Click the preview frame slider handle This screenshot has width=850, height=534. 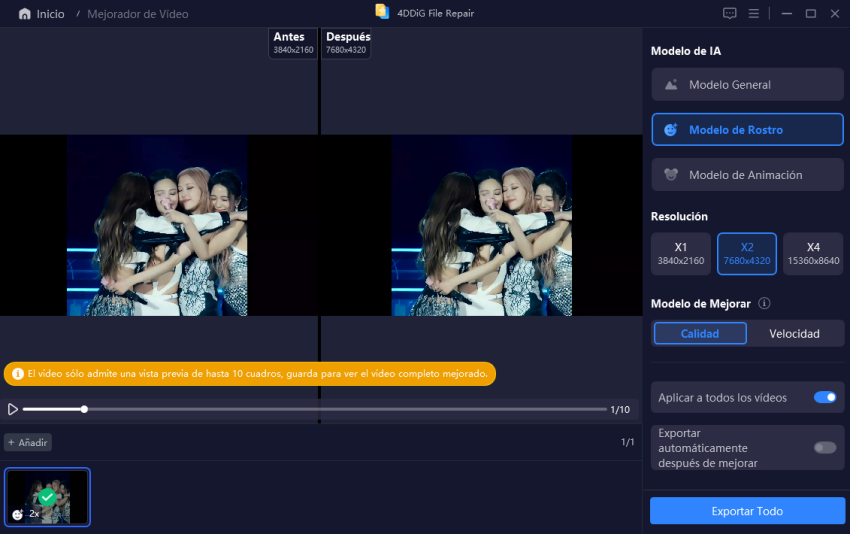[84, 409]
